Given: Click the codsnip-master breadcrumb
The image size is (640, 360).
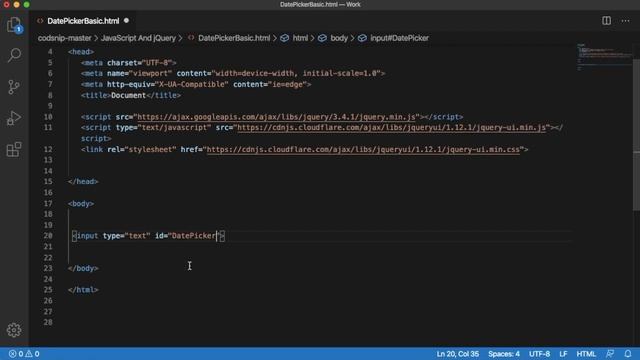Looking at the screenshot, I should pyautogui.click(x=64, y=38).
